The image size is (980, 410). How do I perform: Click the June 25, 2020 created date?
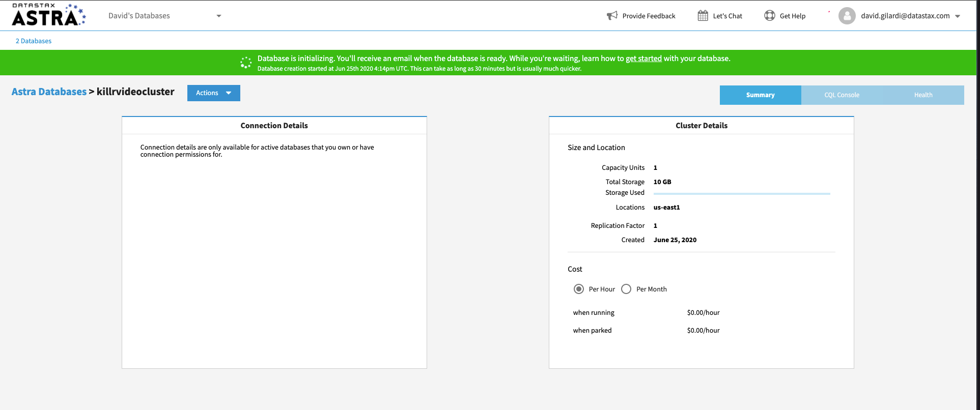pyautogui.click(x=675, y=240)
